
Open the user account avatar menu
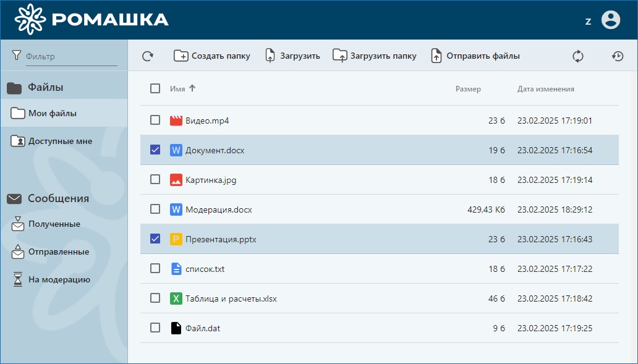coord(611,20)
